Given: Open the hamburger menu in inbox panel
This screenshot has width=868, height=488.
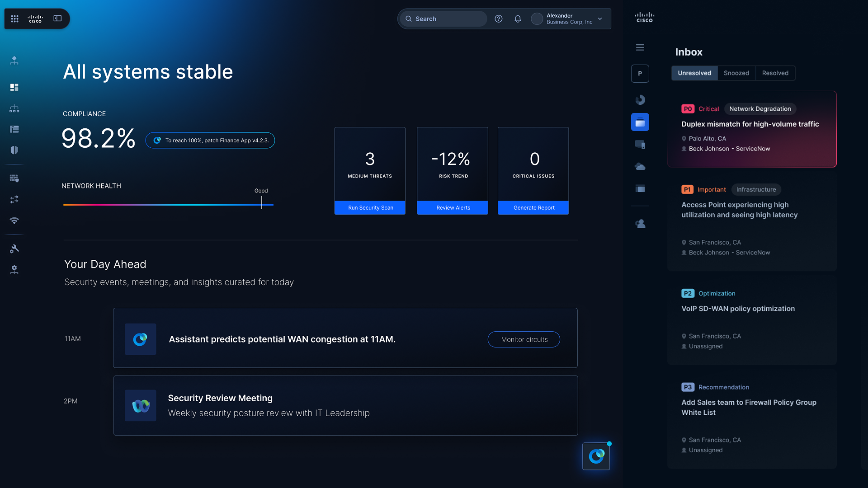Looking at the screenshot, I should (640, 47).
